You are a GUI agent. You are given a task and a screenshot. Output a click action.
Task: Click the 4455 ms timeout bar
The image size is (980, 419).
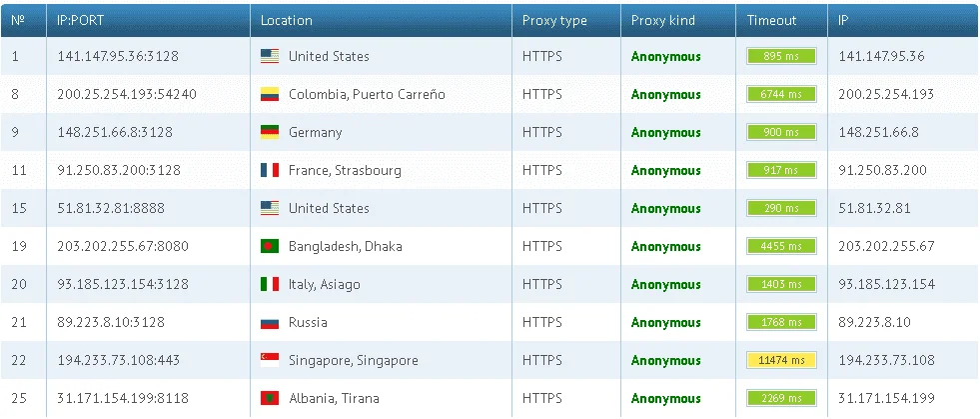point(781,246)
